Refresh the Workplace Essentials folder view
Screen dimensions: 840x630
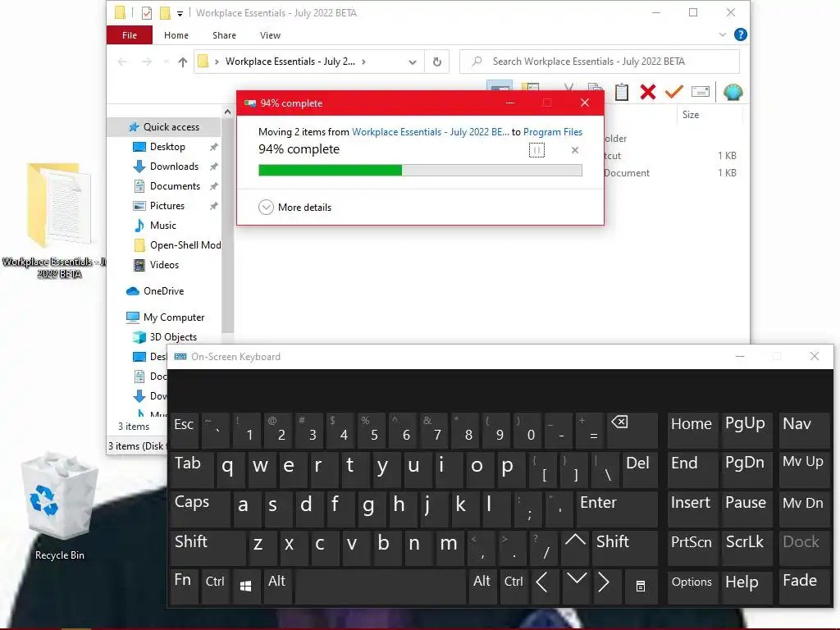point(437,62)
